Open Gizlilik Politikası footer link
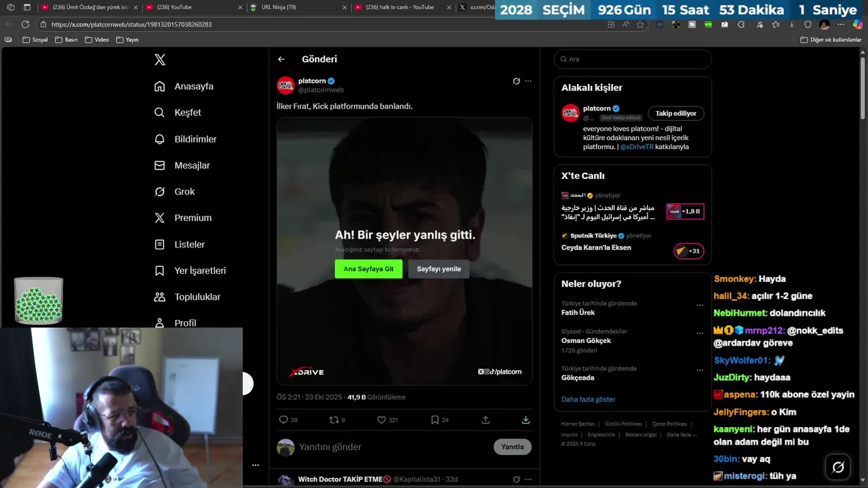 click(x=623, y=424)
